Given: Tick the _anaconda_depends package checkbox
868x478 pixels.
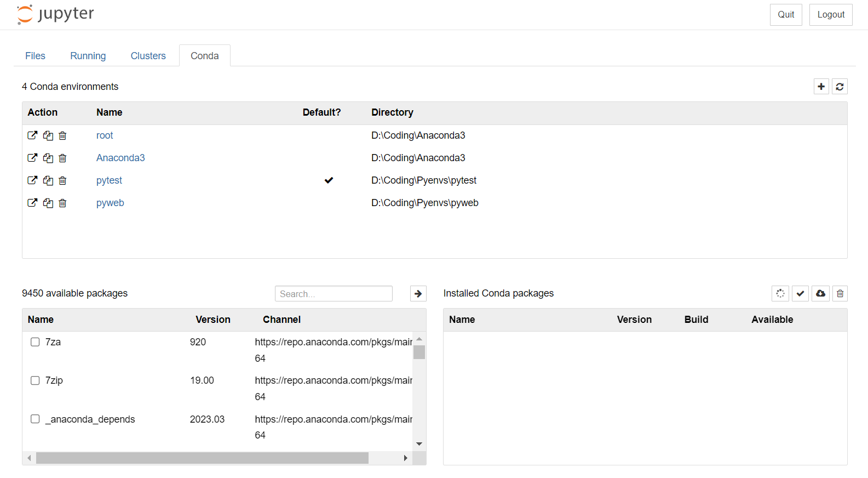Looking at the screenshot, I should coord(35,419).
